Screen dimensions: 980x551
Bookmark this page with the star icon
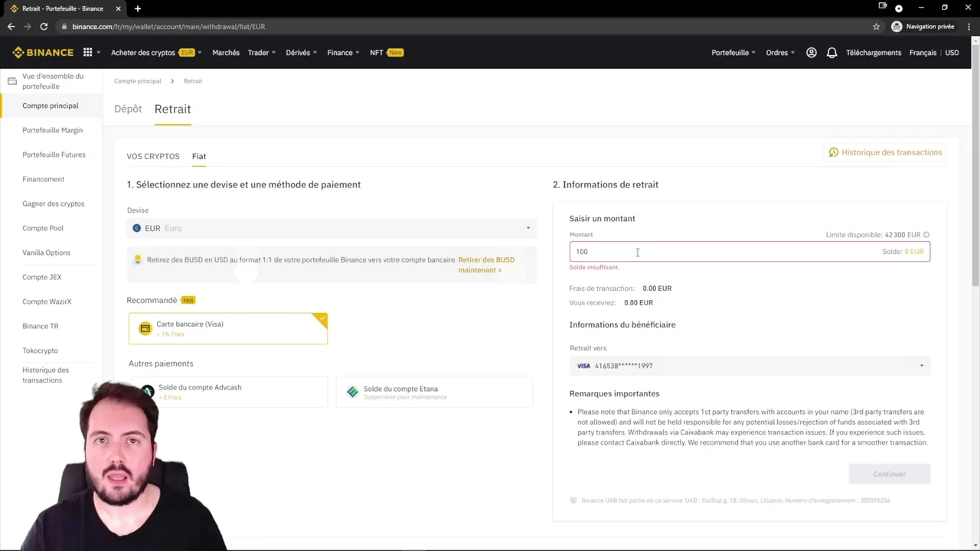[x=877, y=26]
